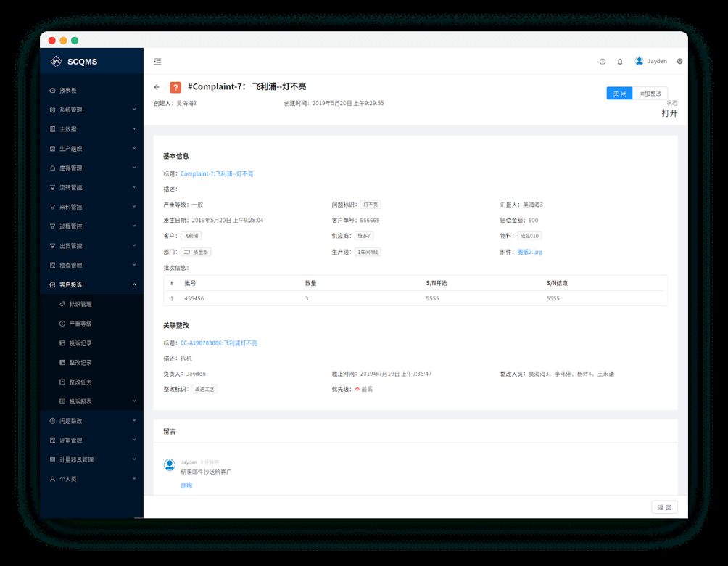Expand the 系统管理 menu chevron
This screenshot has height=566, width=728.
(x=134, y=110)
